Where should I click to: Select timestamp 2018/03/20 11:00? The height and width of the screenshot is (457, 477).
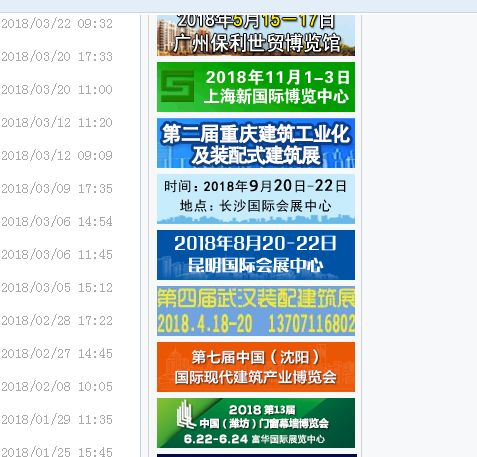(x=57, y=90)
